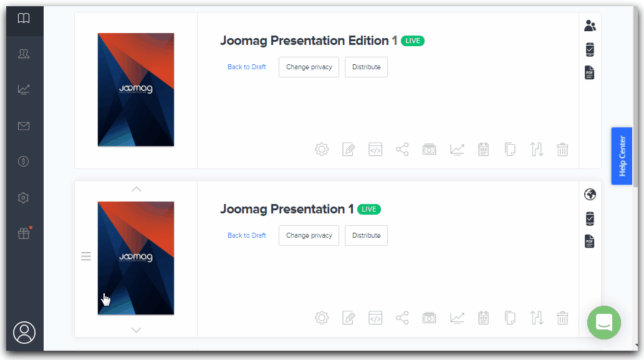The width and height of the screenshot is (644, 360).
Task: Open Joomag Presentation Edition 1 cover thumbnail
Action: pos(136,89)
